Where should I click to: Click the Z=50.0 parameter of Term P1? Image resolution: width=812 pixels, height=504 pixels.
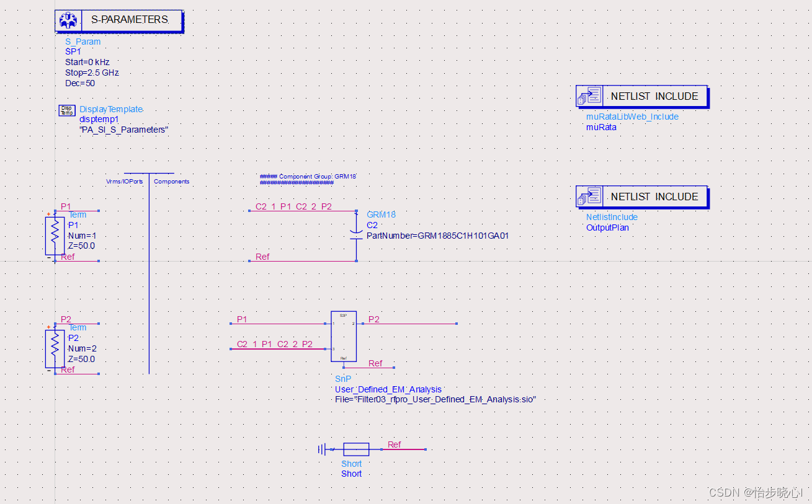(81, 245)
